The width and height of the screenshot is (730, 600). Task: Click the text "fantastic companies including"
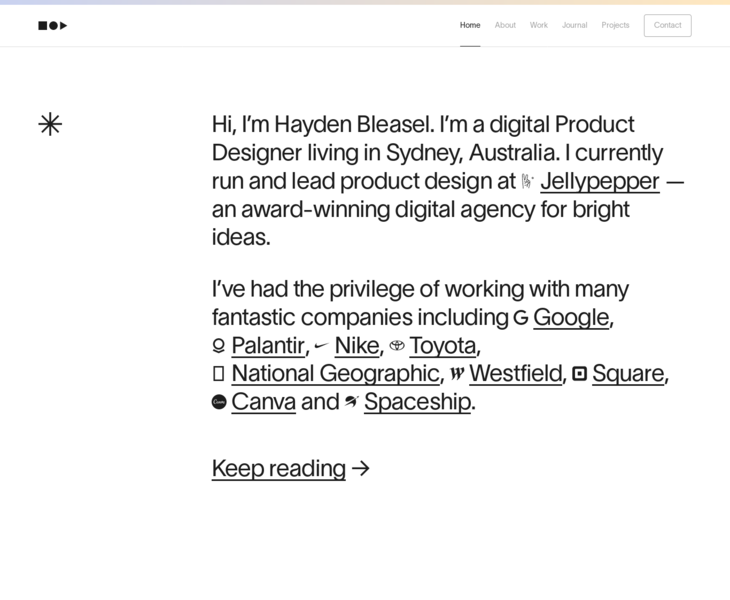click(x=360, y=318)
